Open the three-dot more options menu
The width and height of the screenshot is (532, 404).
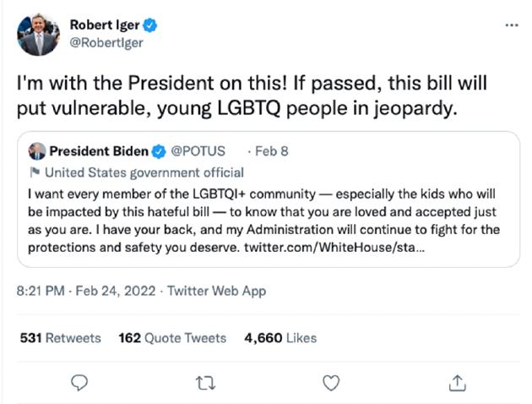(x=512, y=25)
